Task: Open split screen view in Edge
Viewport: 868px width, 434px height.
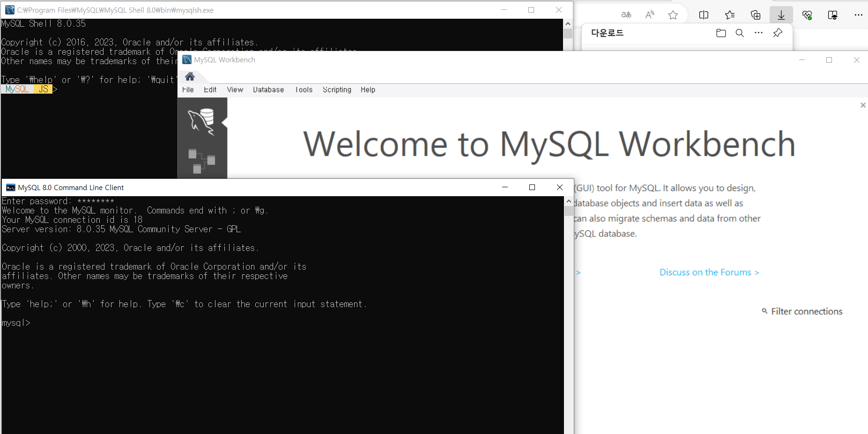Action: (x=704, y=15)
